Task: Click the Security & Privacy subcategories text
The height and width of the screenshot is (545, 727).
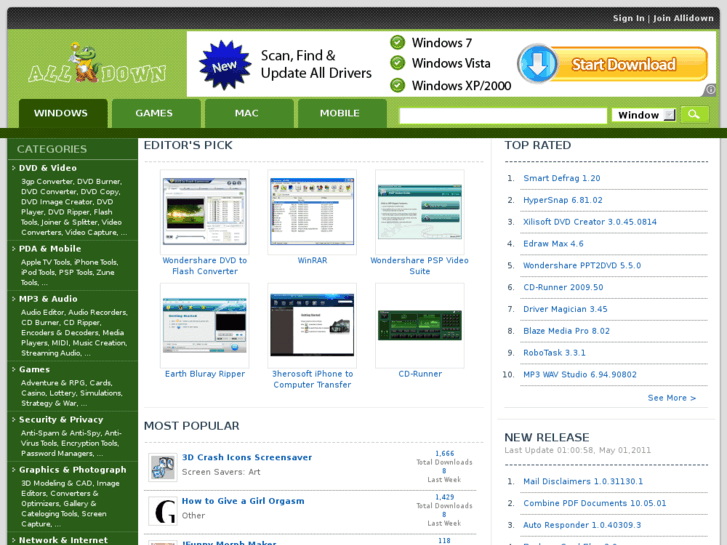Action: (71, 443)
